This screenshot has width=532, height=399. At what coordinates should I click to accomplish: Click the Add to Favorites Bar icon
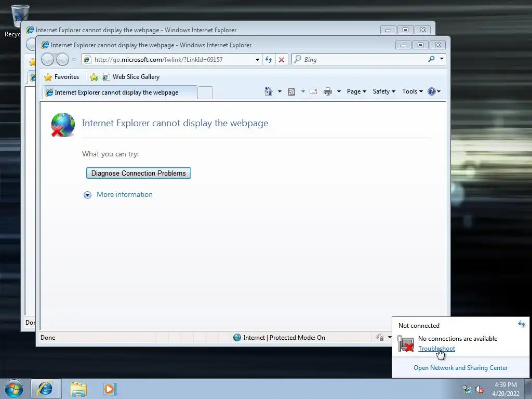[94, 77]
